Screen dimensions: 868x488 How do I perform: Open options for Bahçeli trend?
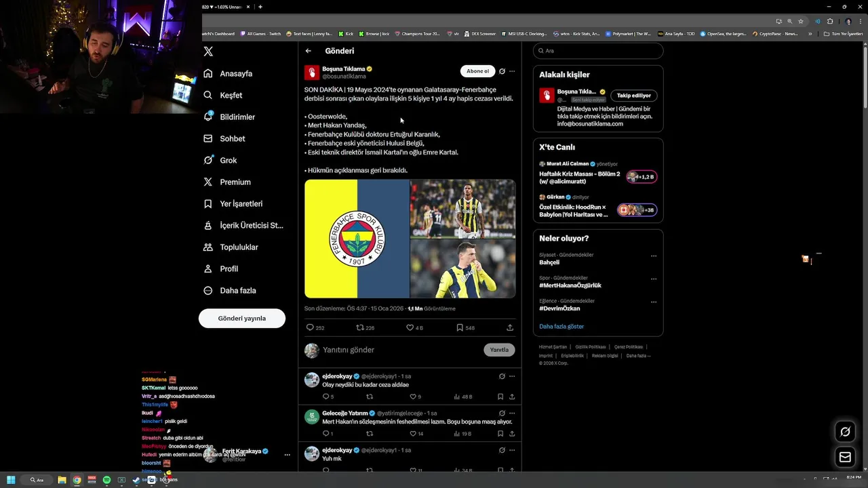[654, 256]
